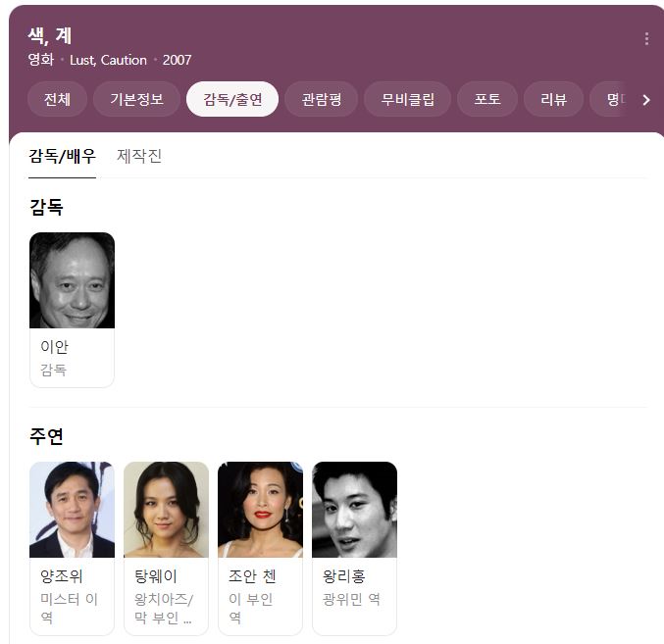664x644 pixels.
Task: Click the director's photo thumbnail
Action: click(72, 280)
